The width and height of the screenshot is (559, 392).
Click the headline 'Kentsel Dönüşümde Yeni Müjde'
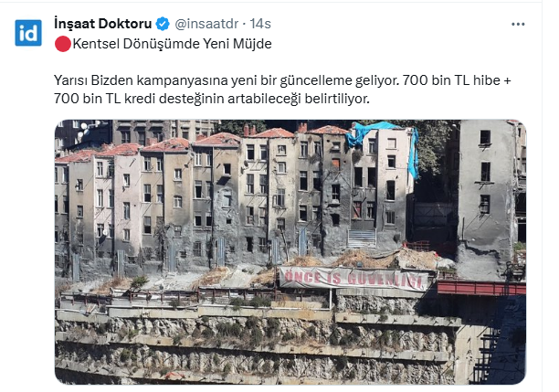173,44
